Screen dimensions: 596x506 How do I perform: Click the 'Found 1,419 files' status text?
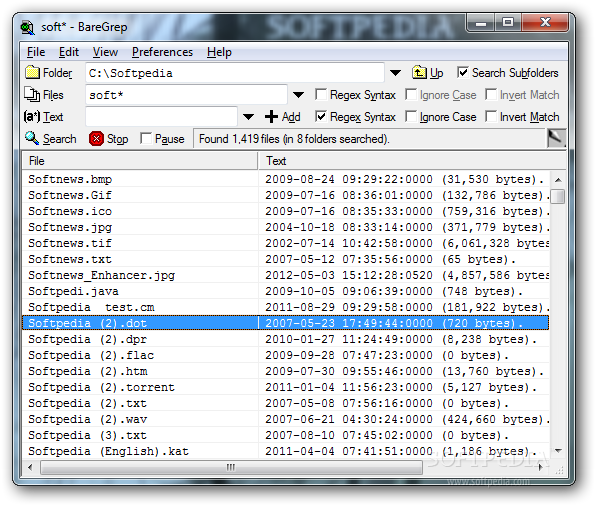tap(294, 139)
